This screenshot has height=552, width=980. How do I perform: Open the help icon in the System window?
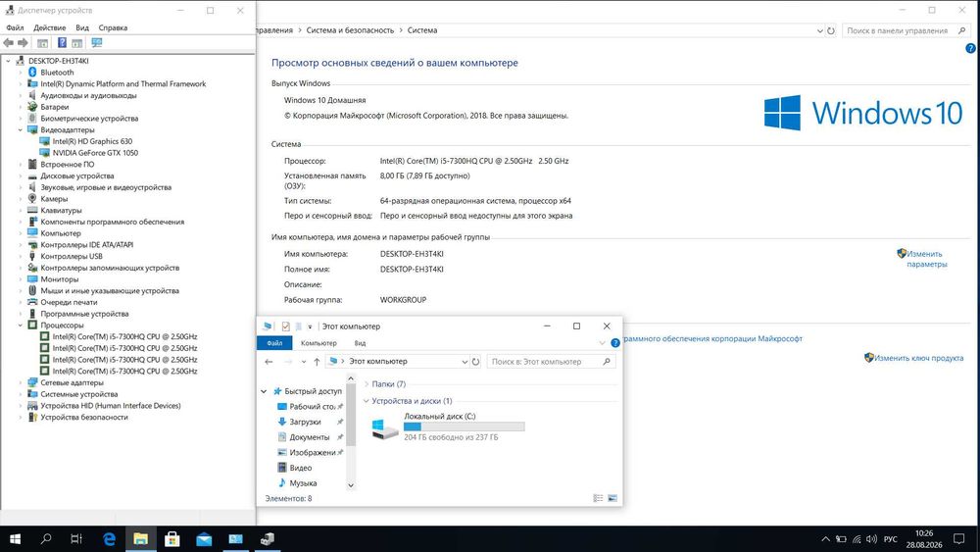click(x=970, y=48)
